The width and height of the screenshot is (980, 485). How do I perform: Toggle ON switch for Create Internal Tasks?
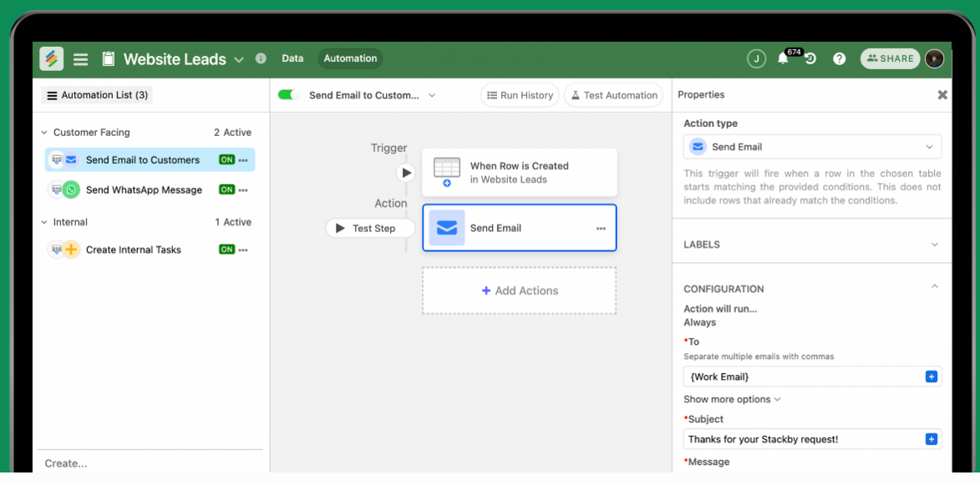click(226, 250)
